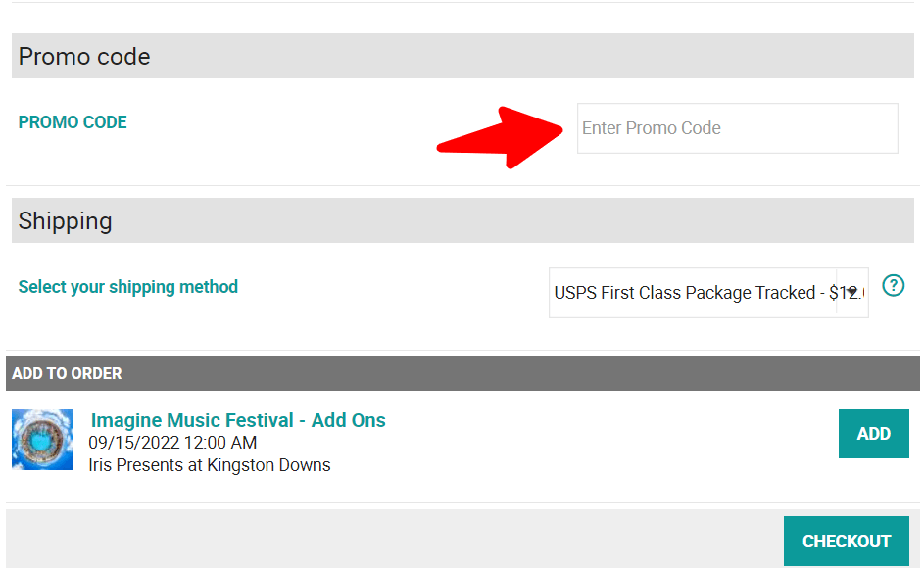Click "Iris Presents at Kingston Downs" venue text

point(210,465)
